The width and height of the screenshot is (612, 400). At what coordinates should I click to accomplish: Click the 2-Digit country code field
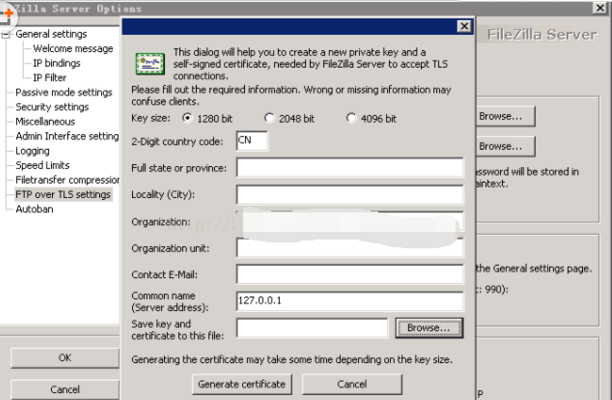click(x=252, y=141)
